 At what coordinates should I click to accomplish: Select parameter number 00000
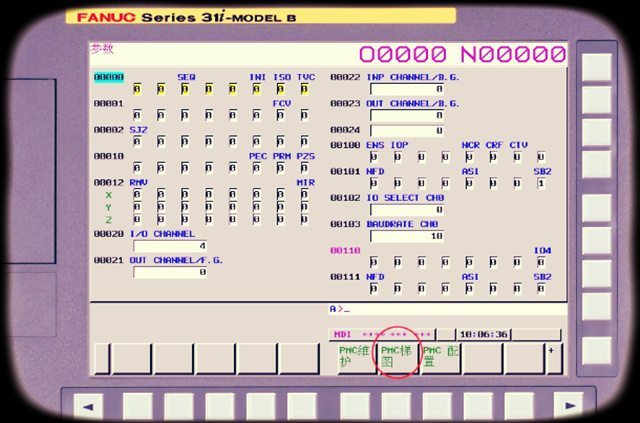click(109, 78)
